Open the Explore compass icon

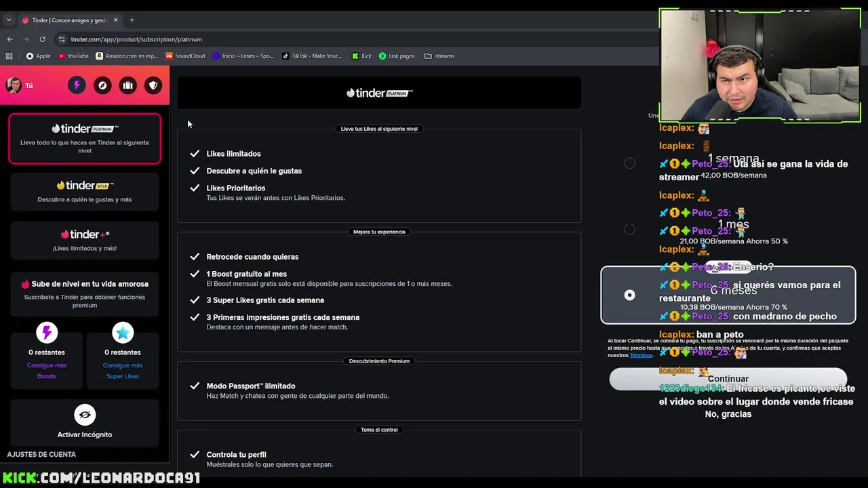pyautogui.click(x=102, y=85)
